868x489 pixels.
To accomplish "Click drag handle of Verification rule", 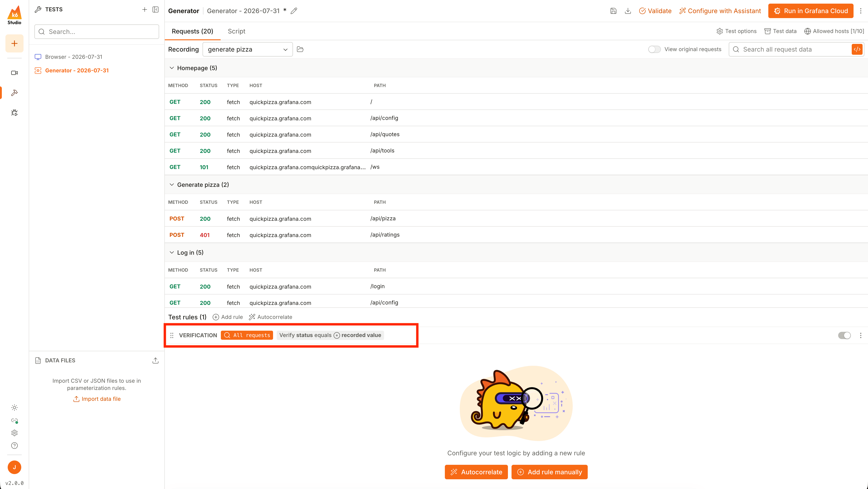I will click(x=172, y=335).
